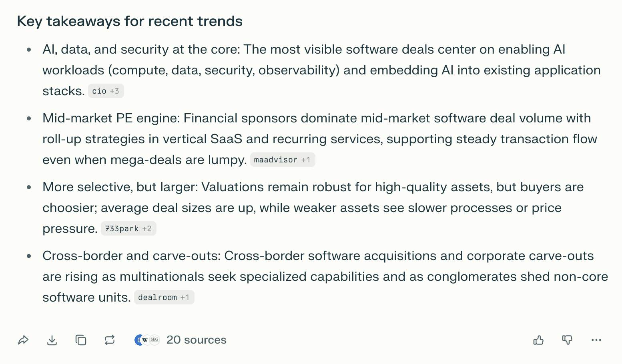Click the blue source favicon before the sources count

pyautogui.click(x=139, y=340)
